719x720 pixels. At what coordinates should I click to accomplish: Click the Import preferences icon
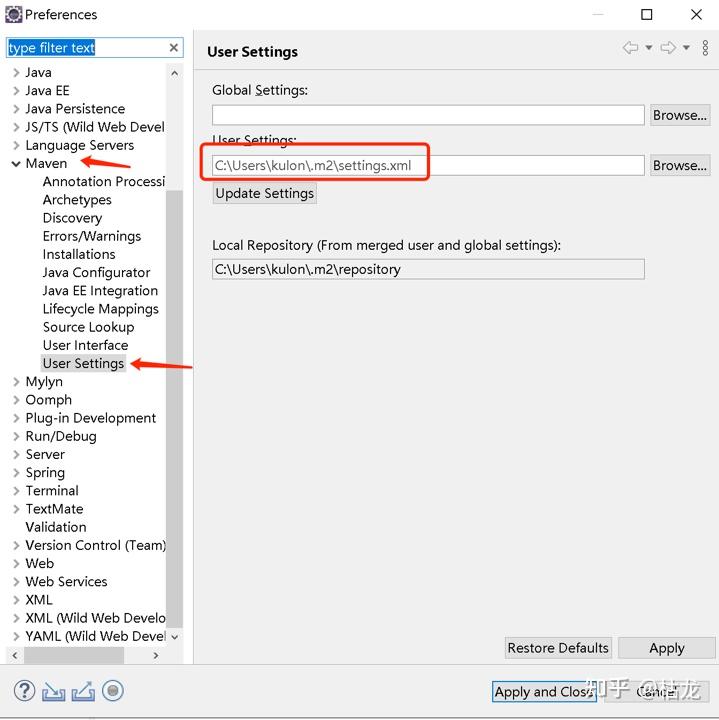54,690
